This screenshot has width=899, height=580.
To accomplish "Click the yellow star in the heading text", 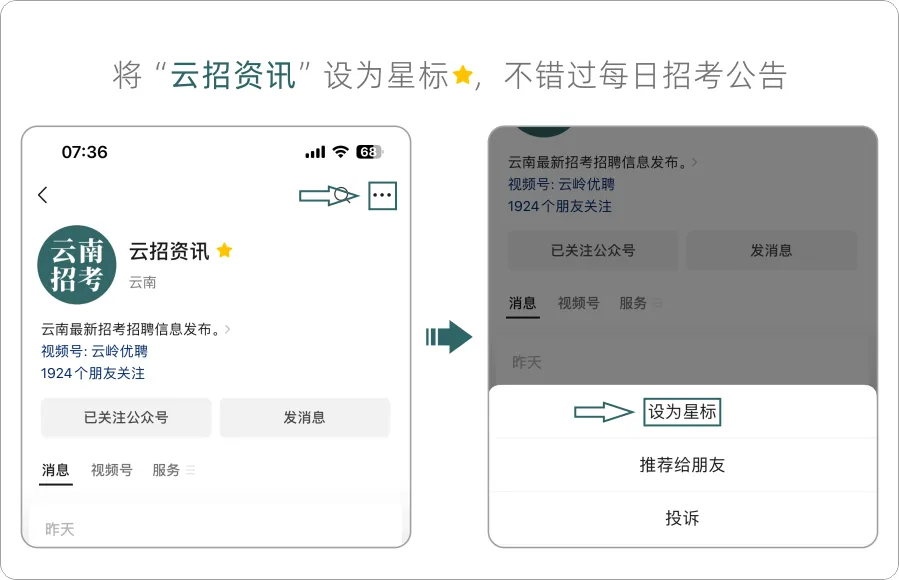I will [x=462, y=76].
